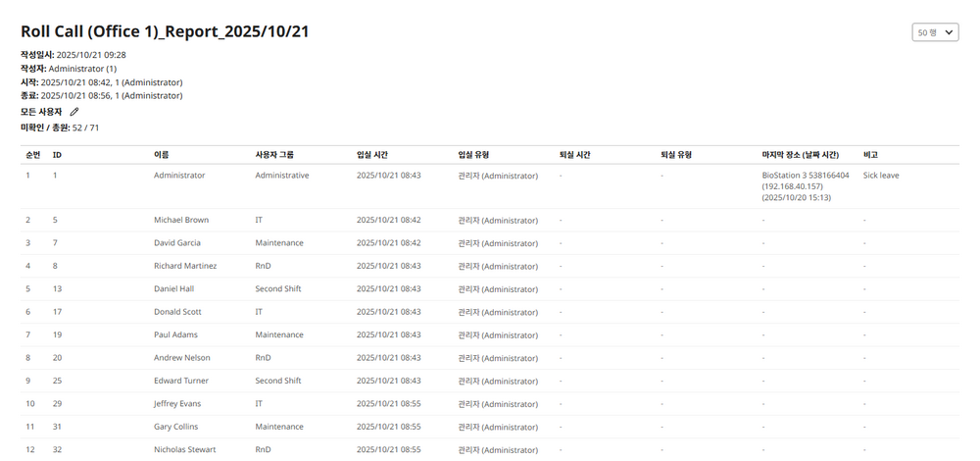
Task: Sort by 입실 시간 column header
Action: (x=378, y=155)
